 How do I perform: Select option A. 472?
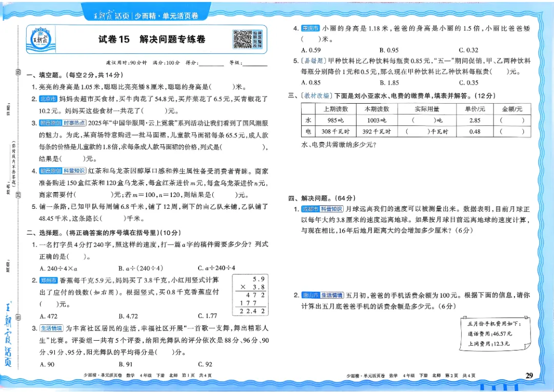tap(49, 317)
